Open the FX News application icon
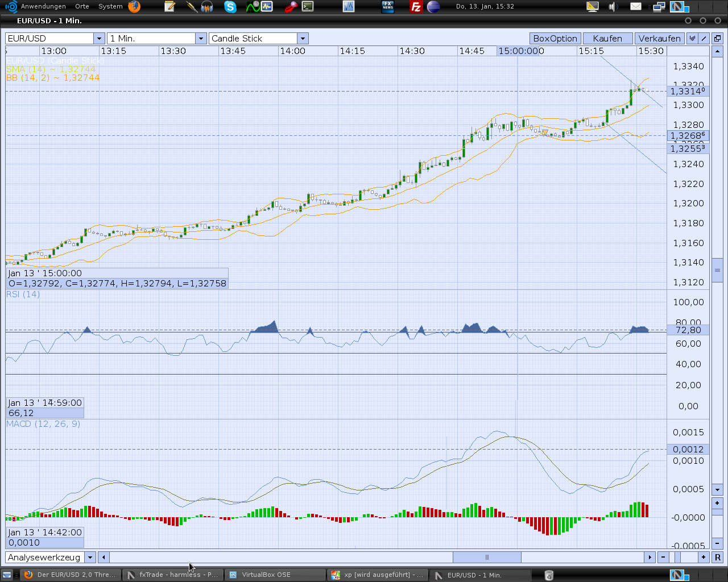728x582 pixels. [389, 7]
